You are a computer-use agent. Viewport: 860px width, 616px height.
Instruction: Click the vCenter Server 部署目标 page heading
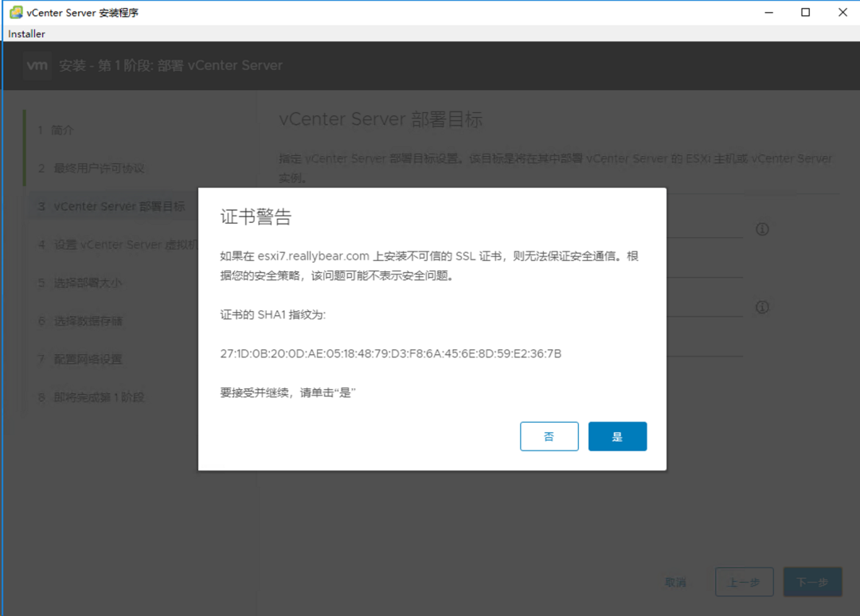pos(381,119)
